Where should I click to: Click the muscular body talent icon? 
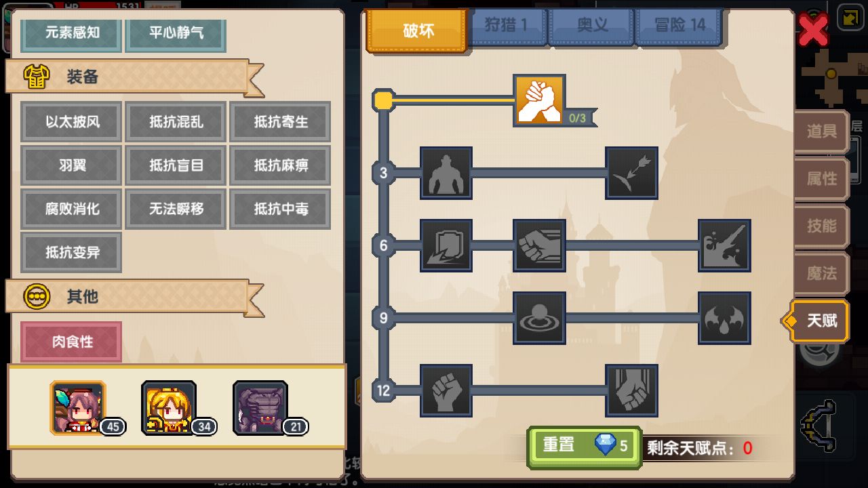pos(446,173)
